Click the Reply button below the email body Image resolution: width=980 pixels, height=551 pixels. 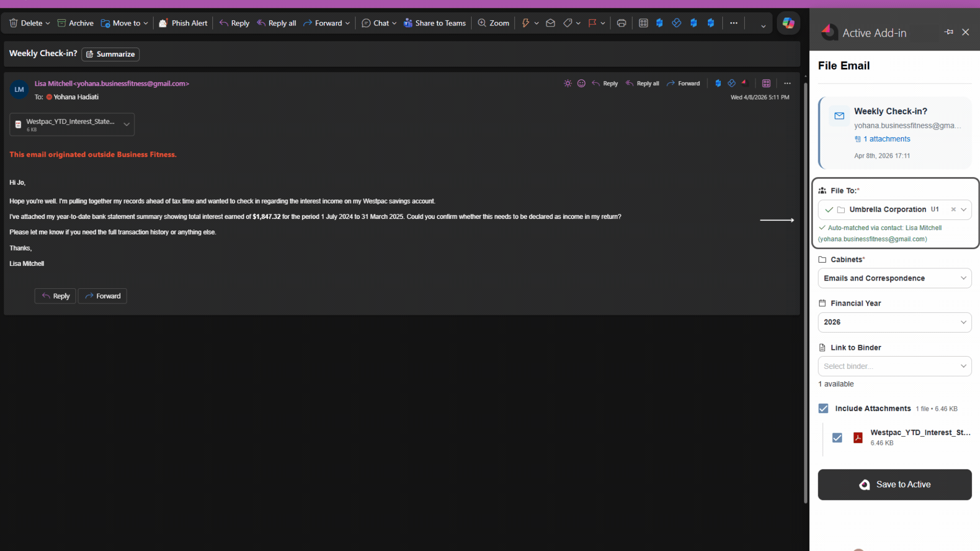tap(55, 296)
